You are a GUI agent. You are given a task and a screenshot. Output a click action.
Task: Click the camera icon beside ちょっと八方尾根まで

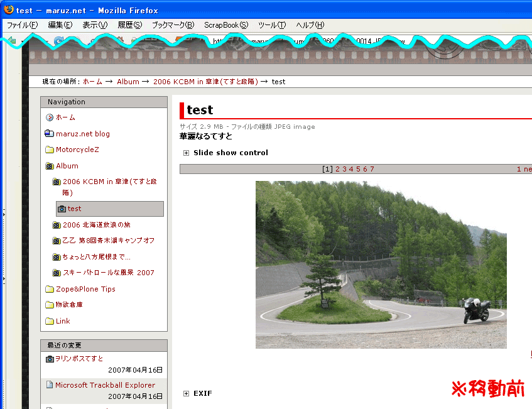pos(57,257)
